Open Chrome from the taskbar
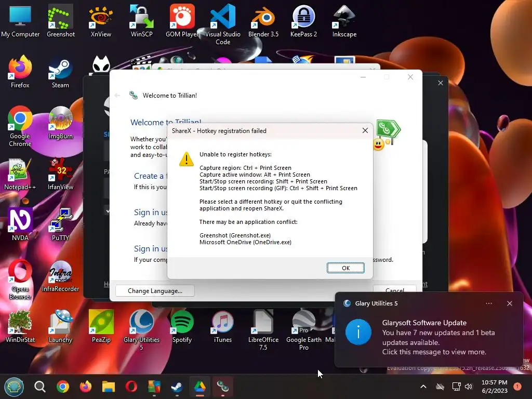The image size is (532, 399). point(63,387)
